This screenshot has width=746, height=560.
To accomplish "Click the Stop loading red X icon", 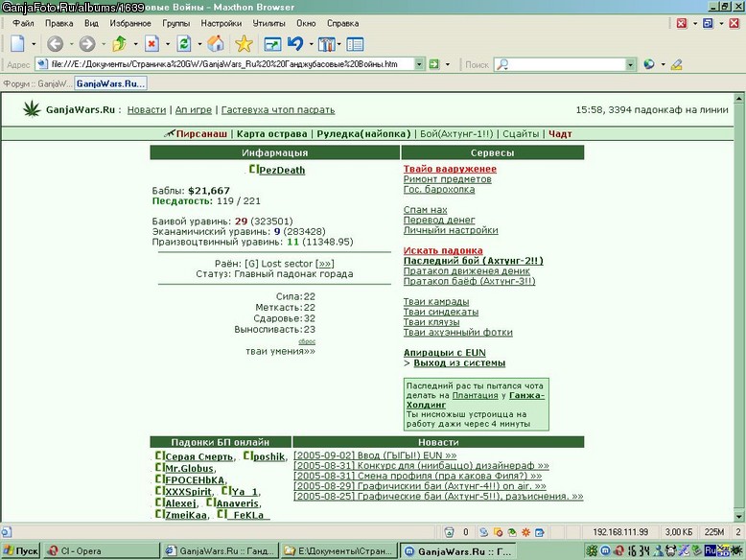I will [x=152, y=44].
